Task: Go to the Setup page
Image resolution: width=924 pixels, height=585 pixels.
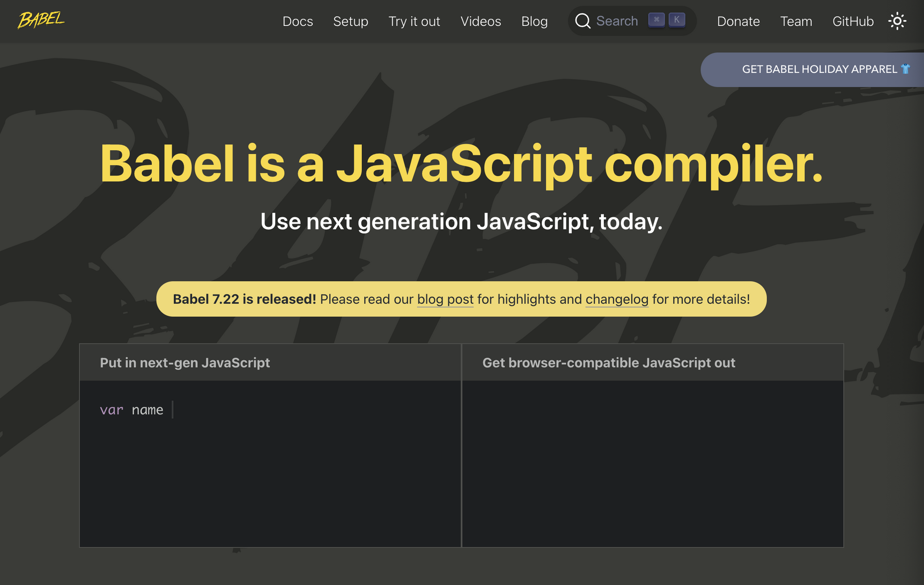Action: click(x=351, y=21)
